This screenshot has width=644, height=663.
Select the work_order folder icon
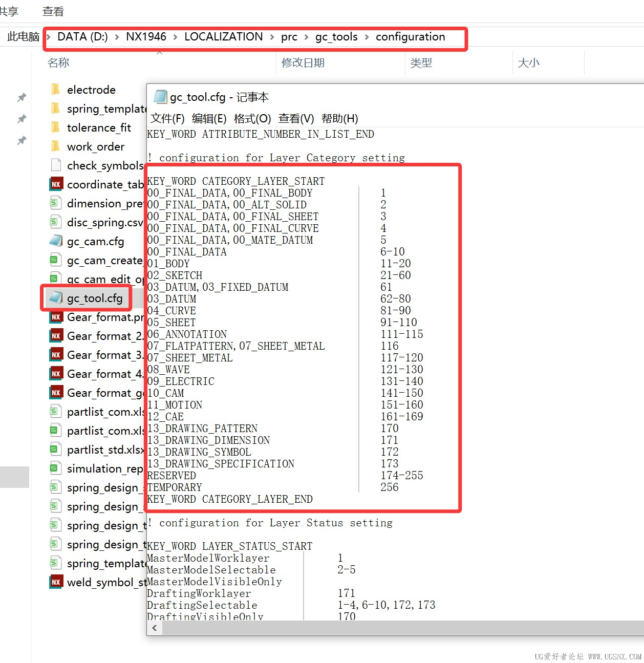tap(55, 146)
